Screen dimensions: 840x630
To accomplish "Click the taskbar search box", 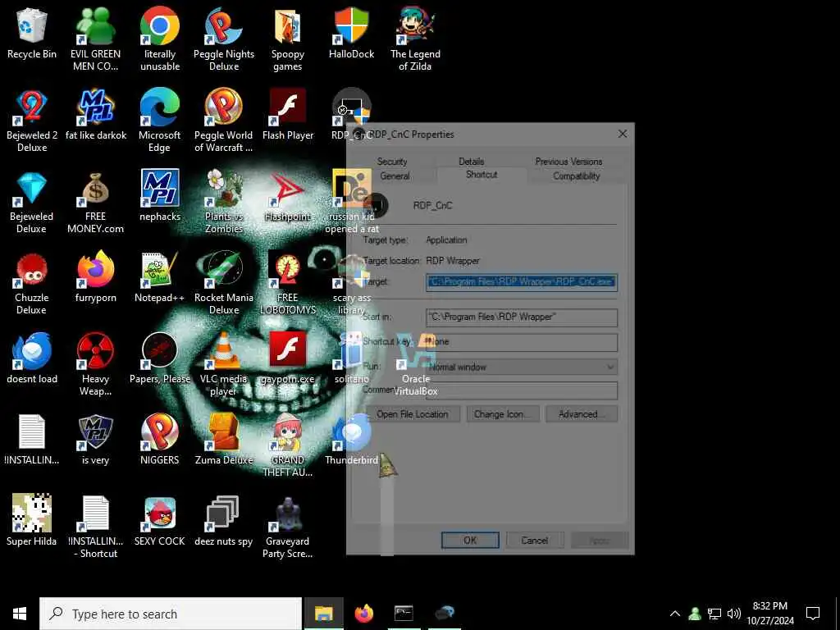I will tap(171, 614).
